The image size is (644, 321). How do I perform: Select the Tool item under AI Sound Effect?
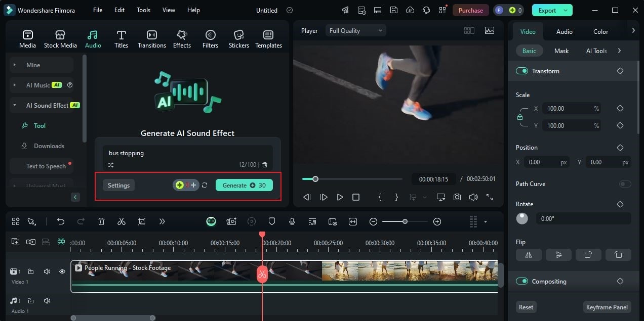coord(39,125)
